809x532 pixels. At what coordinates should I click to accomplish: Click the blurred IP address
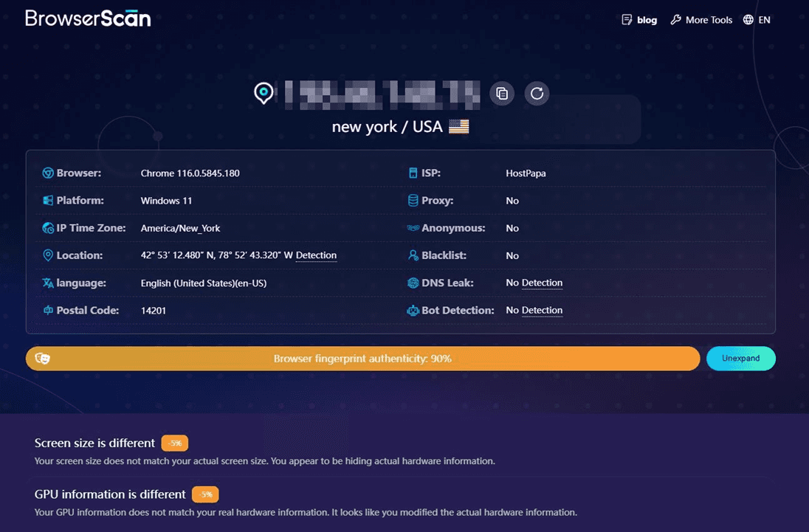(382, 94)
